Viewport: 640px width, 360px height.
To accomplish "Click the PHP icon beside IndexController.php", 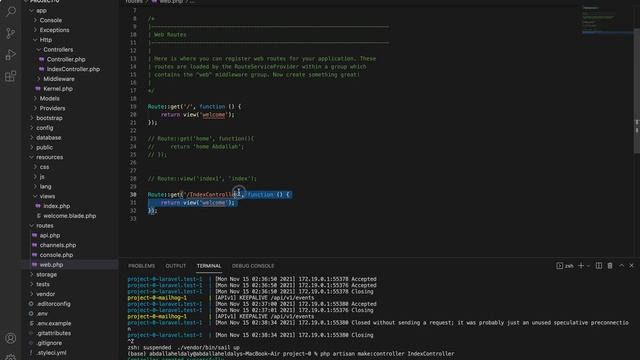I will pos(41,69).
